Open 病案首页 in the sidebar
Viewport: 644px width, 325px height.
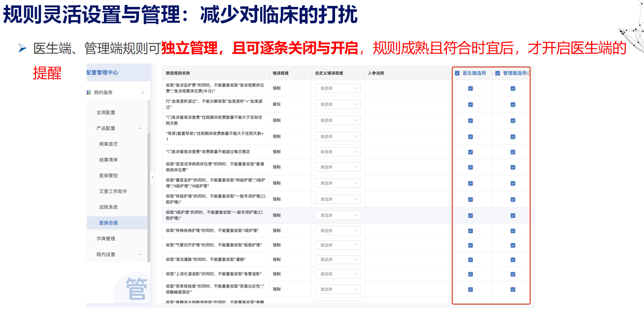(x=108, y=144)
